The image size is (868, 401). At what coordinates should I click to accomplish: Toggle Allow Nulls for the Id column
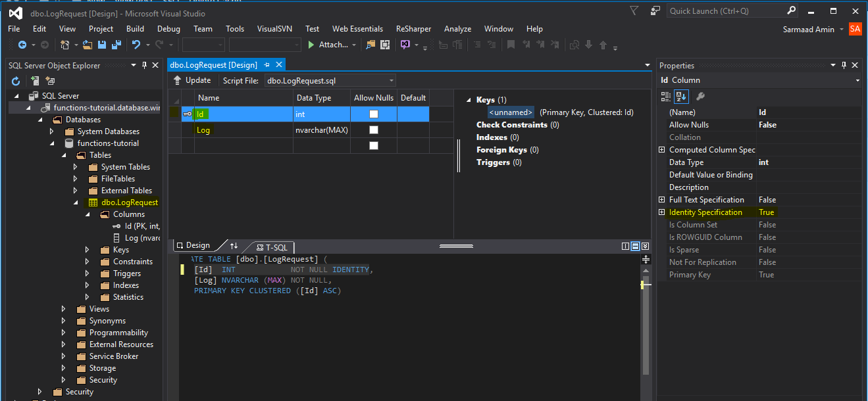(374, 114)
